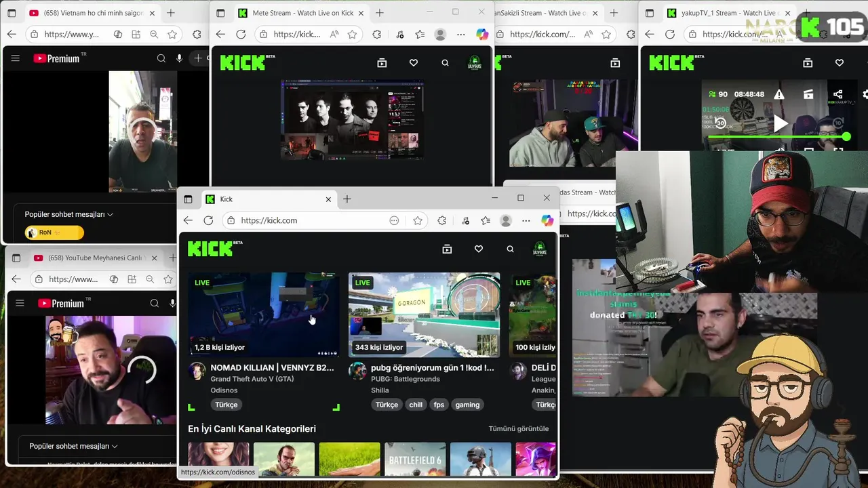
Task: Expand Popüler sohbet mesajları in Meyhanesi window
Action: (x=74, y=446)
